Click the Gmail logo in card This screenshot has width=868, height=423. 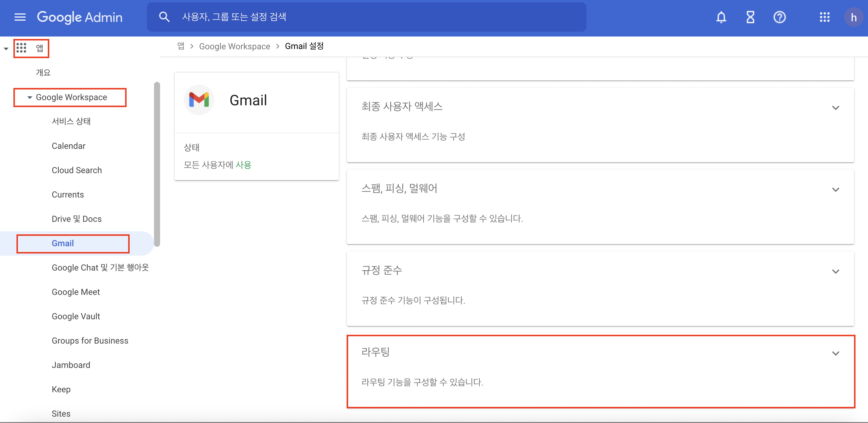click(x=199, y=100)
